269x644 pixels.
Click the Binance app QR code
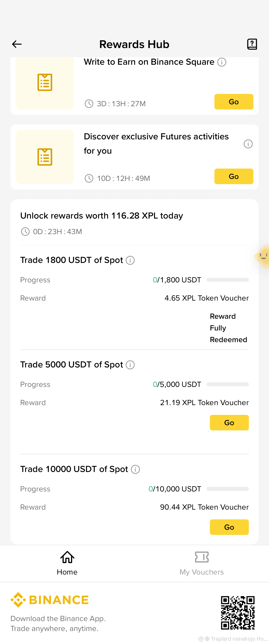tap(238, 612)
